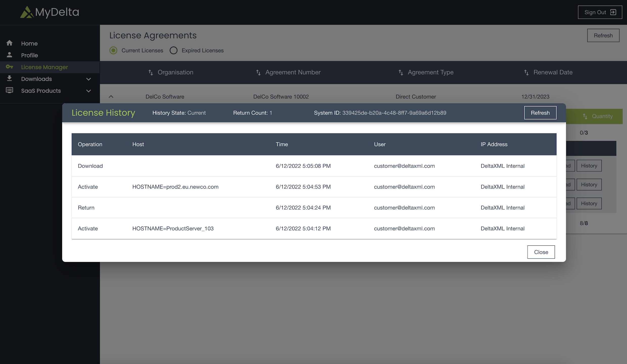Click the MyDelta logo icon
The width and height of the screenshot is (627, 364).
click(27, 12)
